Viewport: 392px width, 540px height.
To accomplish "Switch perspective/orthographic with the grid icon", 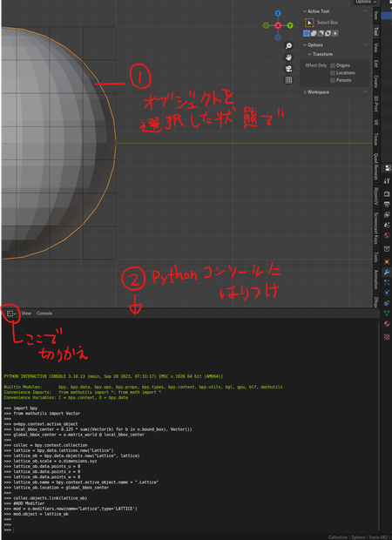I will click(x=288, y=80).
